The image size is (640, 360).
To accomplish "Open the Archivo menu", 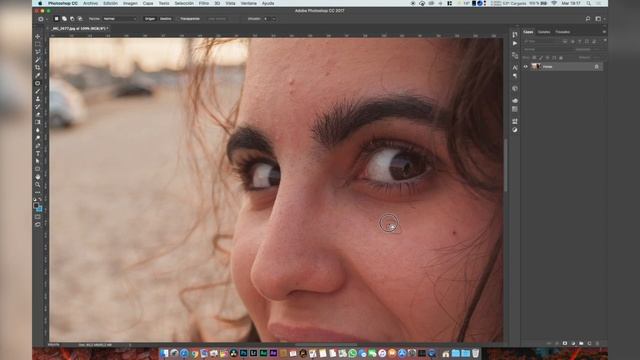I will [x=90, y=3].
